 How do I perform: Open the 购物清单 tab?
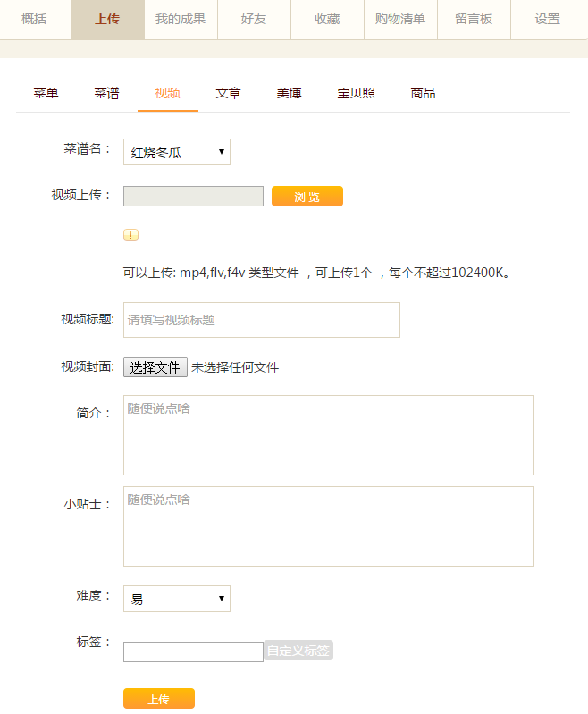click(401, 20)
